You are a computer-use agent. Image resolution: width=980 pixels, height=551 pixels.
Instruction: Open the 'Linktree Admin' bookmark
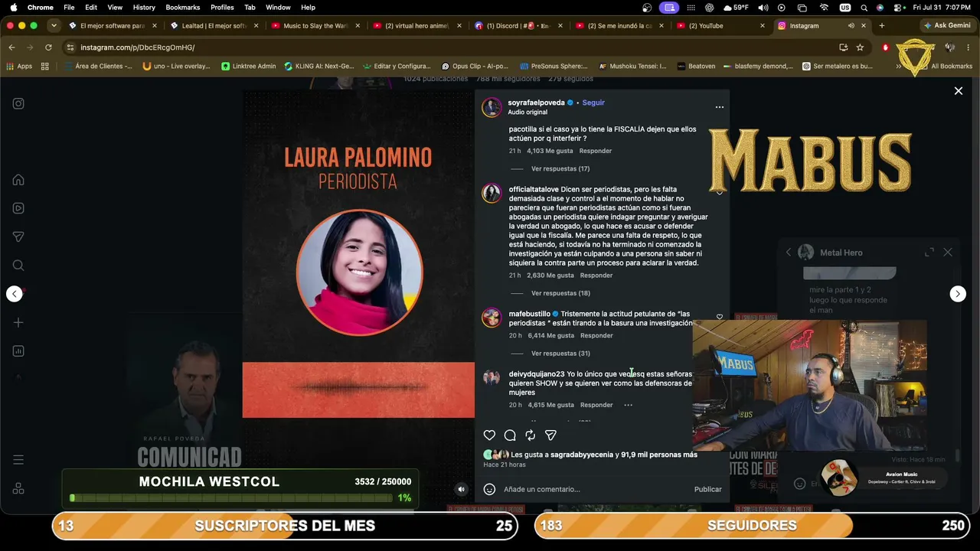point(249,67)
